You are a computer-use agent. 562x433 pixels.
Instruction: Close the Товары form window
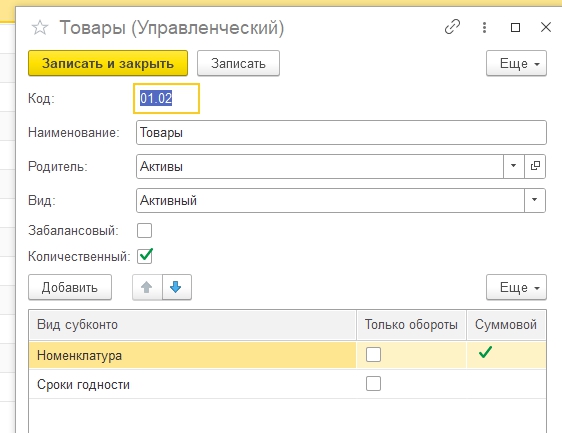546,27
